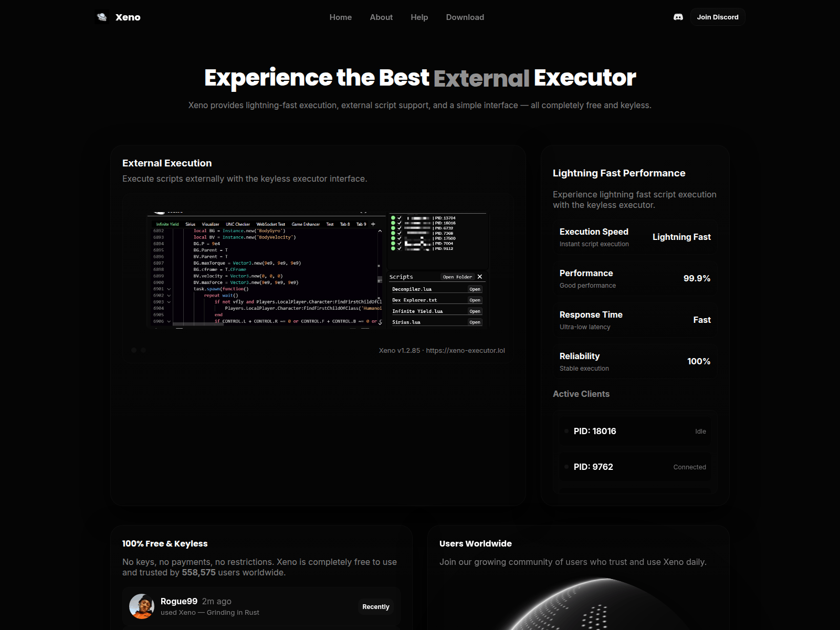Click Open next to Infinite Yield.lua
The image size is (840, 630).
475,311
